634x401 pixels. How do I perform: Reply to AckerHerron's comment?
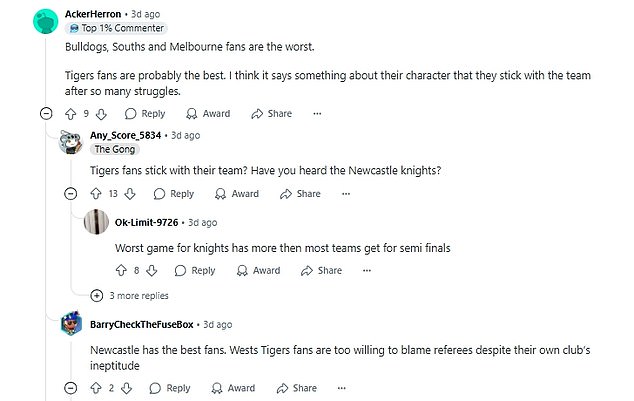(143, 114)
